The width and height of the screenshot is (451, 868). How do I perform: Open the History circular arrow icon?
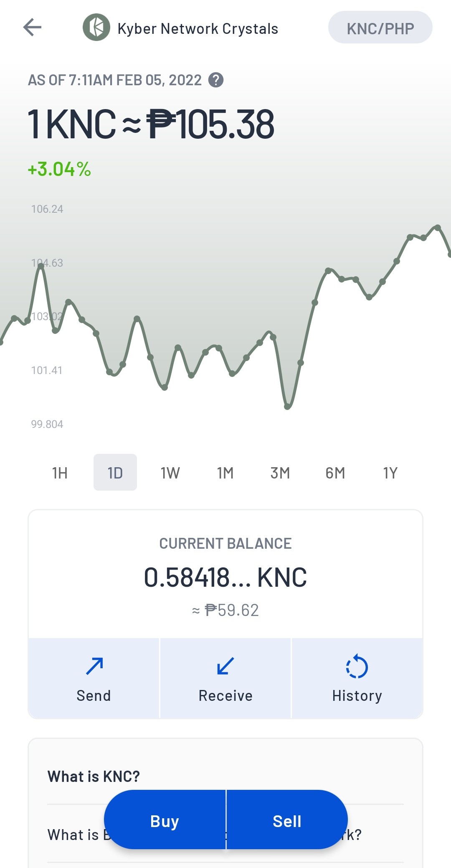[x=357, y=666]
